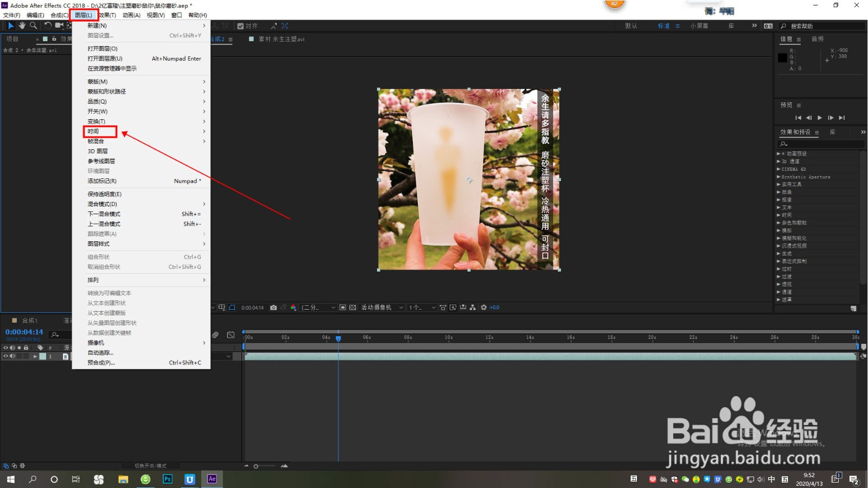Open the Effect menu in menu bar
The image size is (868, 488).
tap(107, 15)
